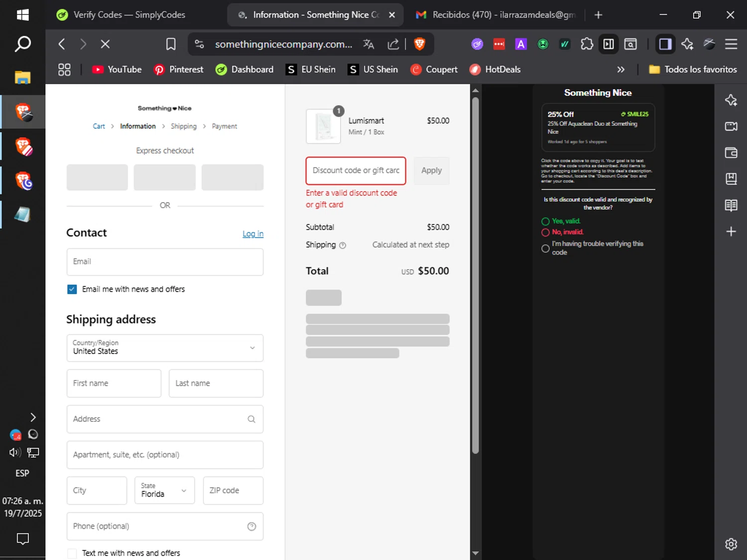Select I'm having trouble verifying radio option
Viewport: 747px width, 560px height.
pyautogui.click(x=545, y=248)
